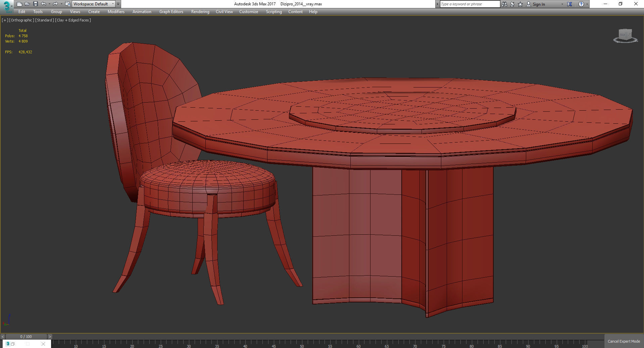
Task: Open the Help menu in menu bar
Action: point(313,12)
